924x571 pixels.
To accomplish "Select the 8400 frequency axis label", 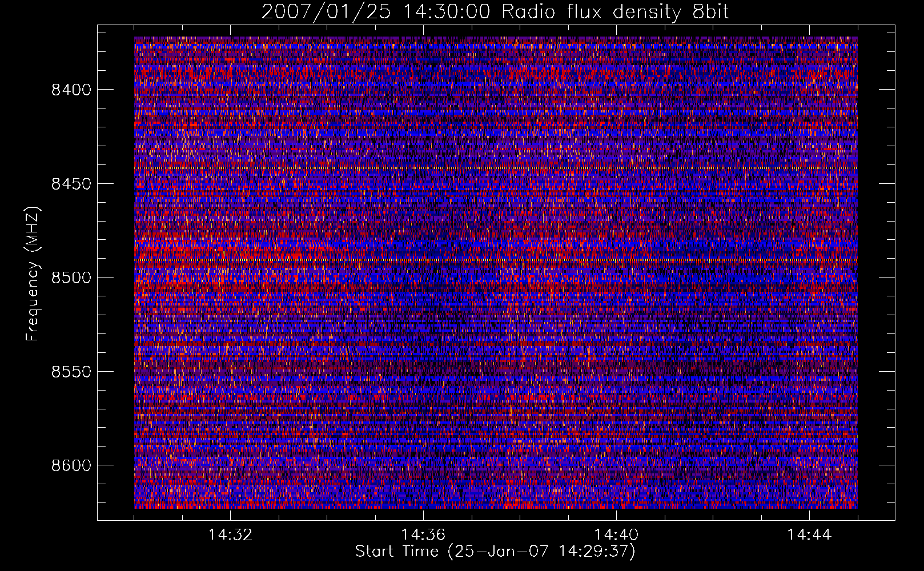I will tap(70, 90).
